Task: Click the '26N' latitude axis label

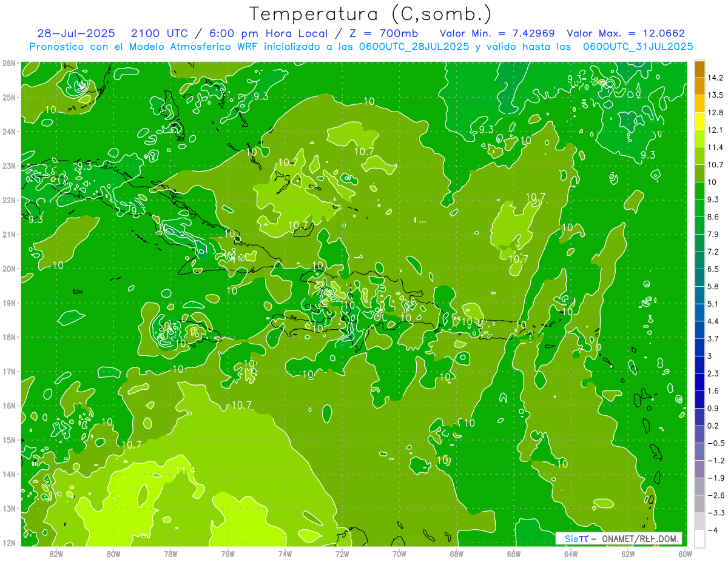Action: pyautogui.click(x=9, y=62)
